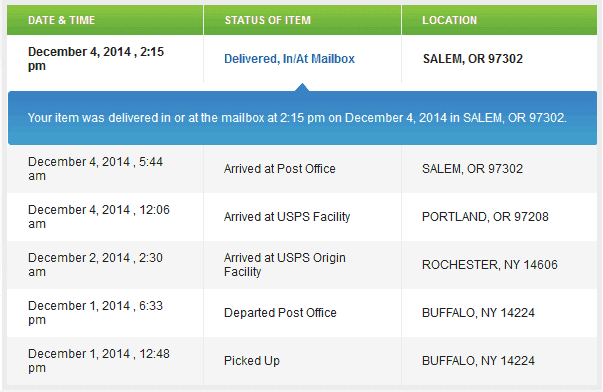This screenshot has width=603, height=392.
Task: Select the Arrived at USPS Facility status
Action: point(287,217)
